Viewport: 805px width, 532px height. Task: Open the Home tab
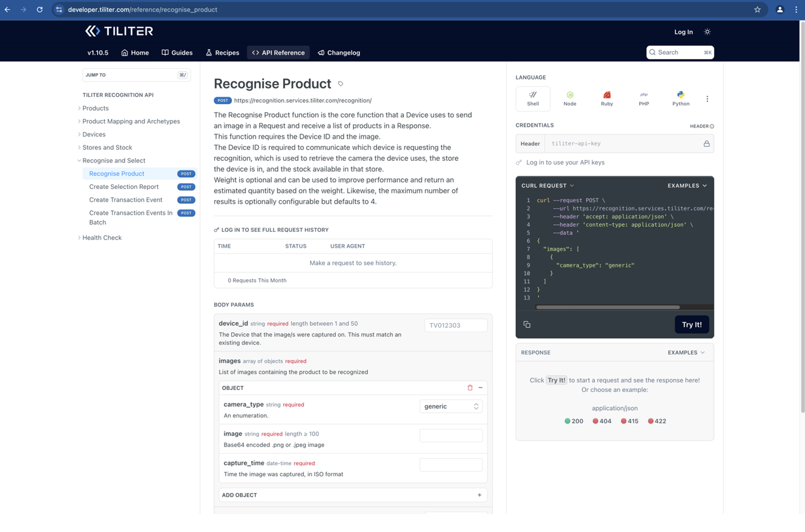point(135,53)
